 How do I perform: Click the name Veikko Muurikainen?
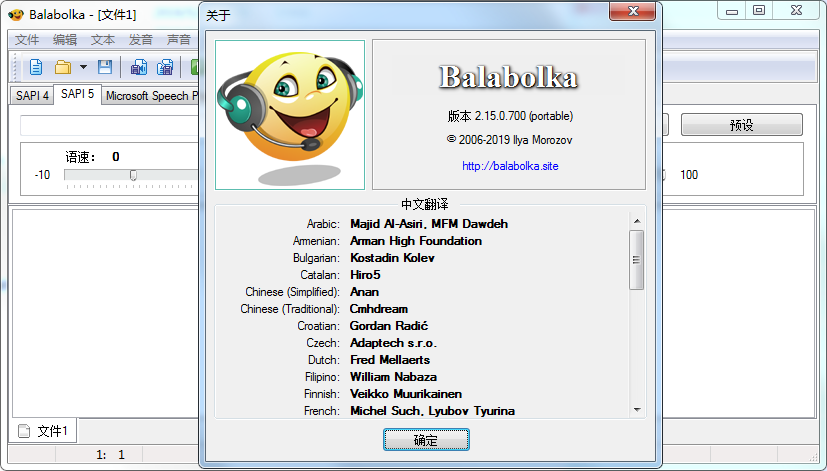pyautogui.click(x=406, y=393)
